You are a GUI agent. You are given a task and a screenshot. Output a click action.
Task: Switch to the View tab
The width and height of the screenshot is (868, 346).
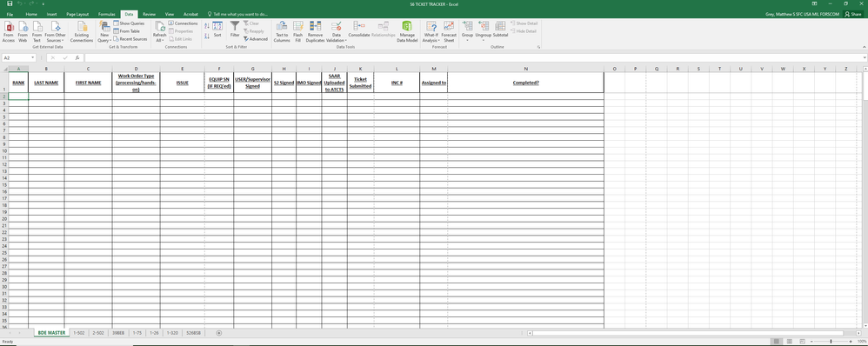pyautogui.click(x=170, y=14)
